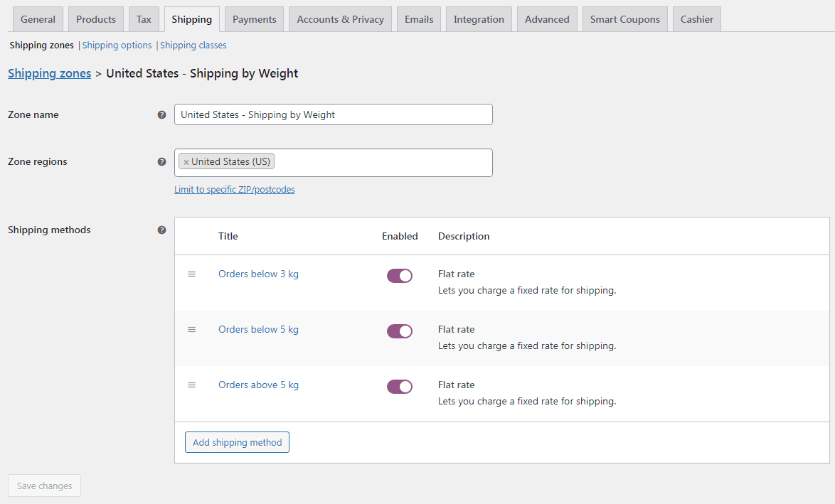The width and height of the screenshot is (835, 504).
Task: Select the Shipping zones sub-navigation item
Action: [x=41, y=45]
